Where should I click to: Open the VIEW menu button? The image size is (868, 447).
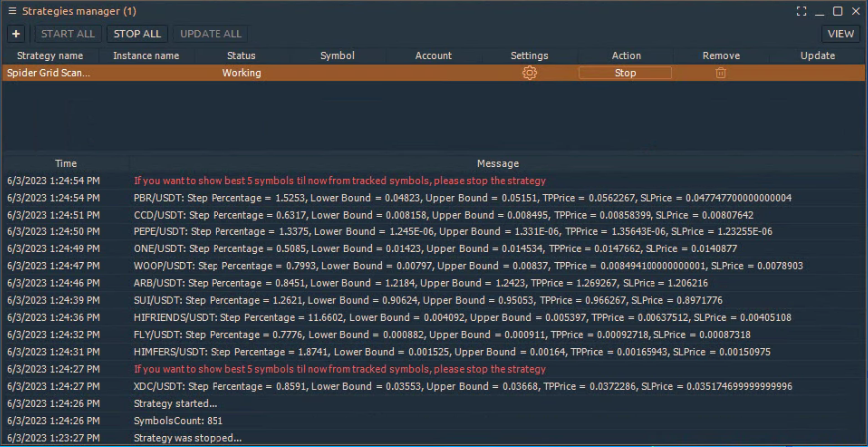[x=840, y=34]
